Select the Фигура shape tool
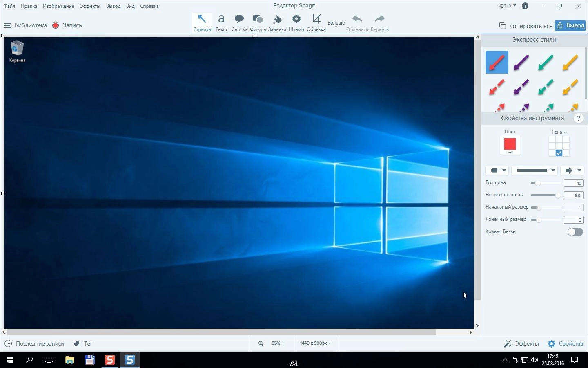588x368 pixels. click(x=258, y=22)
